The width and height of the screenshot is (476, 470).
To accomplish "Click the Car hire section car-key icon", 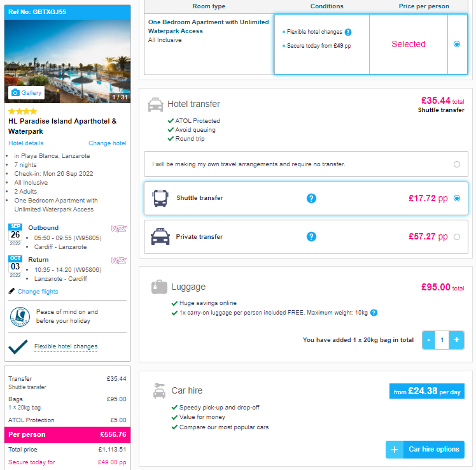I will 159,390.
